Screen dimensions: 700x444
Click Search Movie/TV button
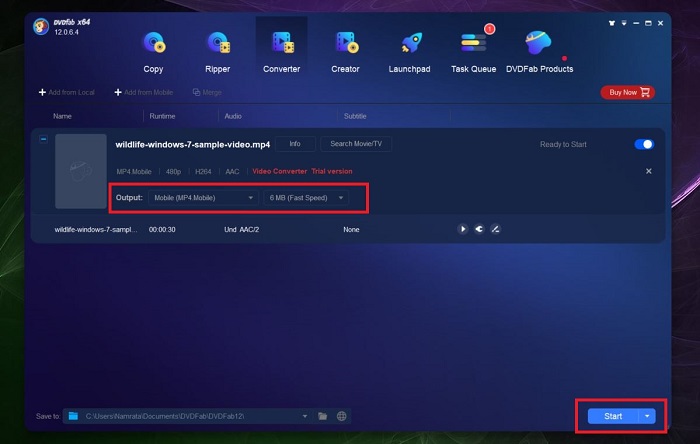[356, 144]
